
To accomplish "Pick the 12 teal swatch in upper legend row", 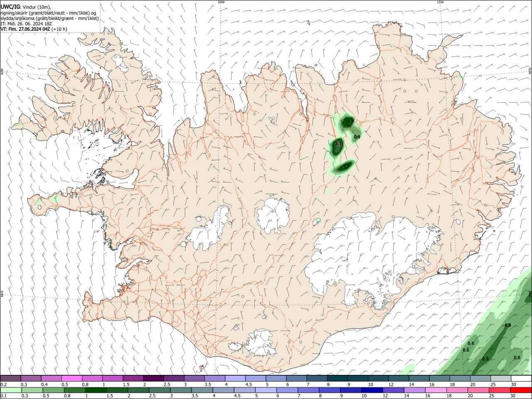I will [399, 378].
